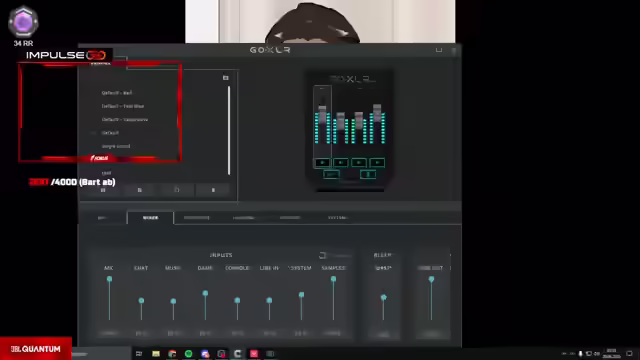
Task: Select the third fader on the GoXLR device image
Action: coord(359,120)
